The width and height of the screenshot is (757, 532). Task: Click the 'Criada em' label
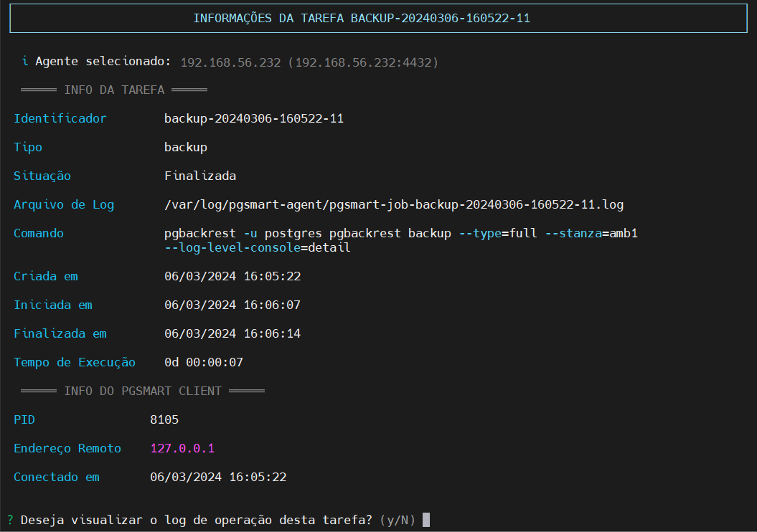pos(46,276)
